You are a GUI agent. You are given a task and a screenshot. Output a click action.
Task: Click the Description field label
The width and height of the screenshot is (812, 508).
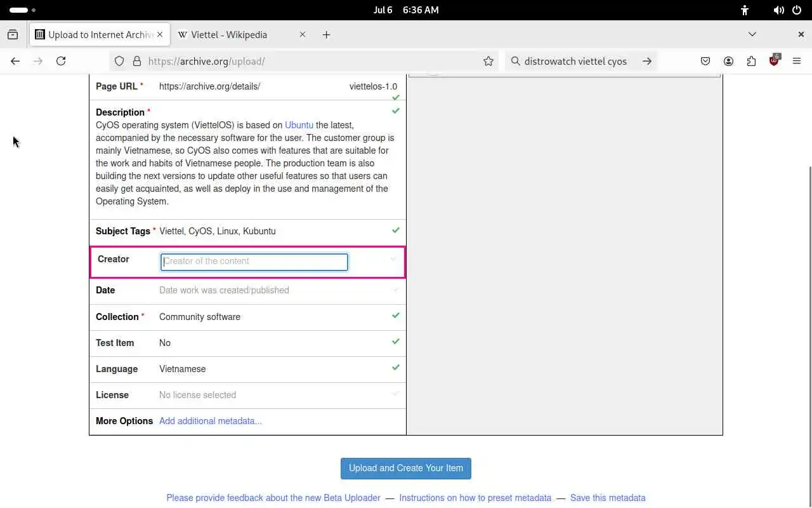120,112
